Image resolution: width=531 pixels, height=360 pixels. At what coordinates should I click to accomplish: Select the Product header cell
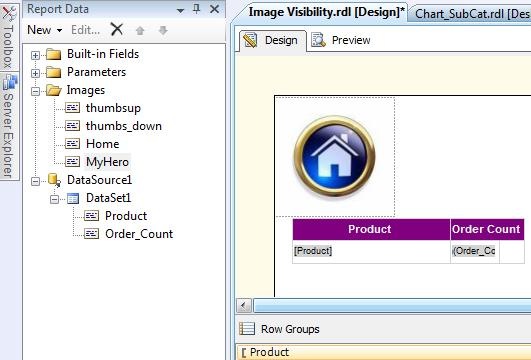pos(371,229)
